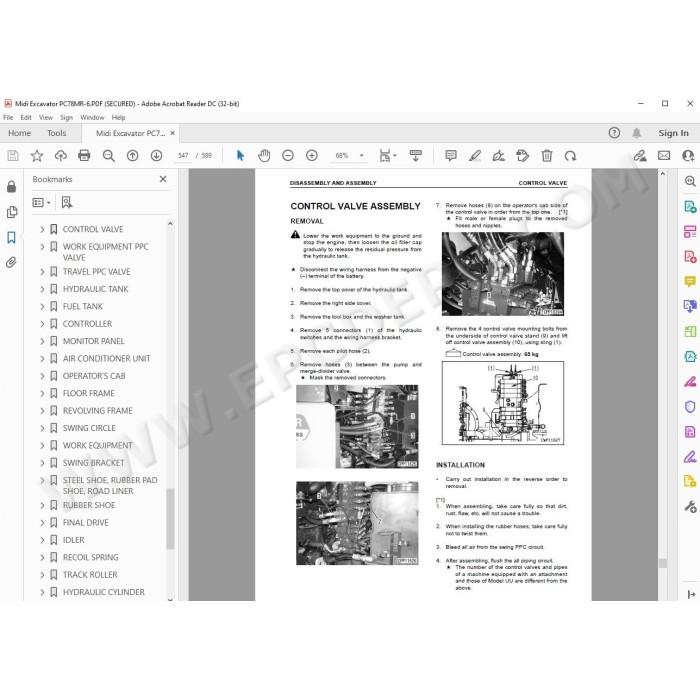Select the highlight text pen tool
The height and width of the screenshot is (700, 700).
[x=475, y=155]
